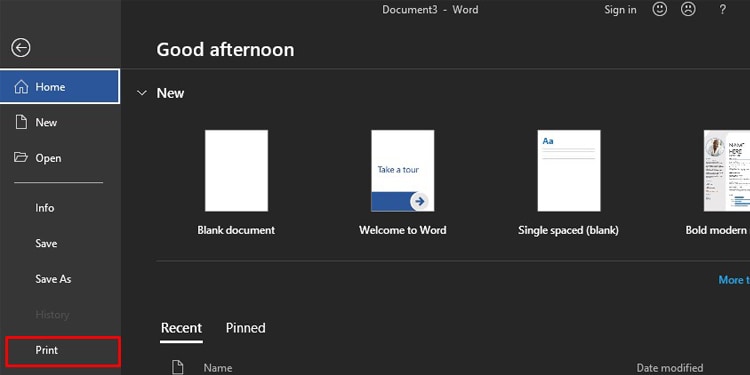Screen dimensions: 750x375
Task: Sort by the Date modified column header
Action: (670, 368)
